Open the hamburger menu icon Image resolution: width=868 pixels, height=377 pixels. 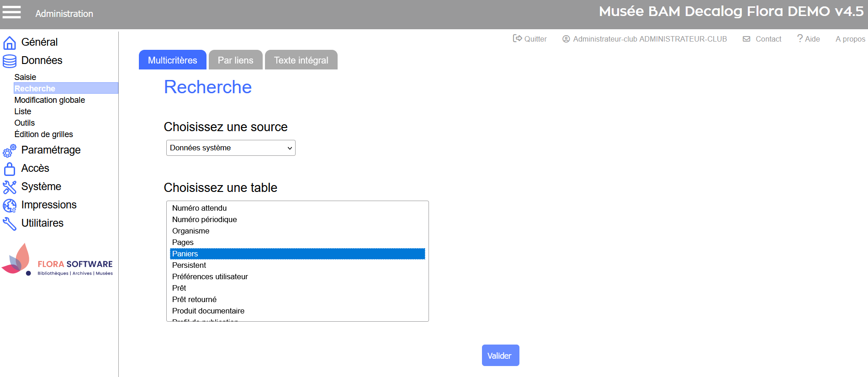pyautogui.click(x=12, y=12)
